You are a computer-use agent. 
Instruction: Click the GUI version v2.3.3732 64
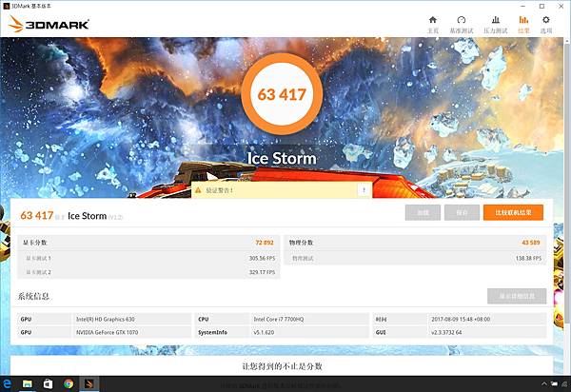[446, 332]
